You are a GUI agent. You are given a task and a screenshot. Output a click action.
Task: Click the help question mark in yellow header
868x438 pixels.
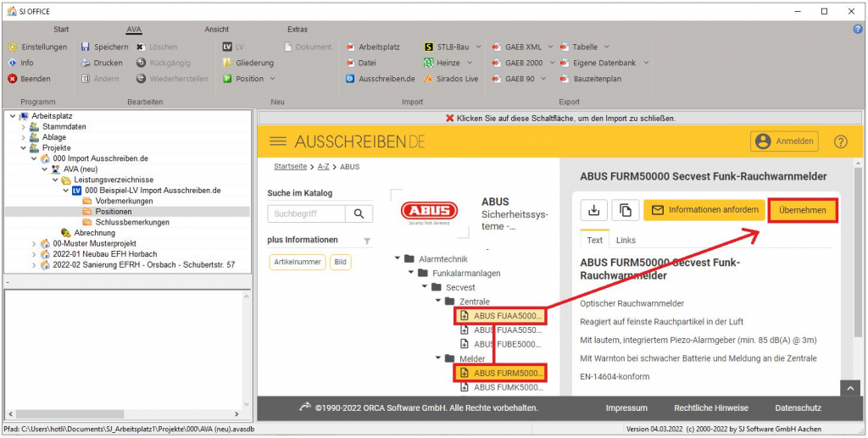tap(840, 141)
